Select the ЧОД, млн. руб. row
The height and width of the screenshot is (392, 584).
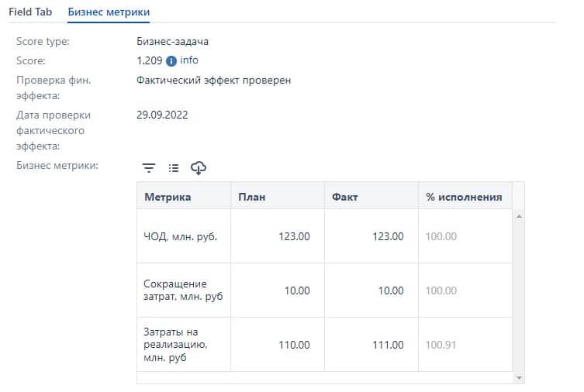pos(181,236)
